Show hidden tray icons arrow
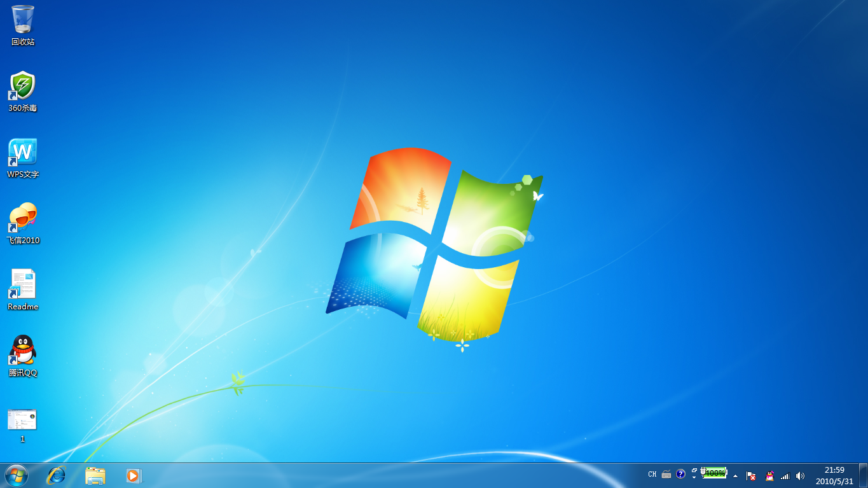This screenshot has height=488, width=868. (736, 475)
